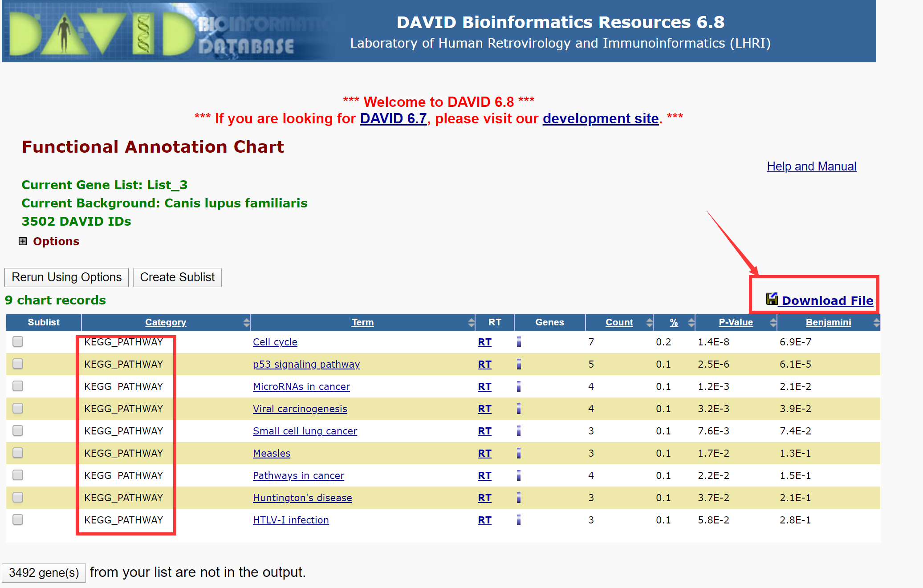
Task: Click gene bar icon for p53 signaling pathway row
Action: (x=519, y=364)
